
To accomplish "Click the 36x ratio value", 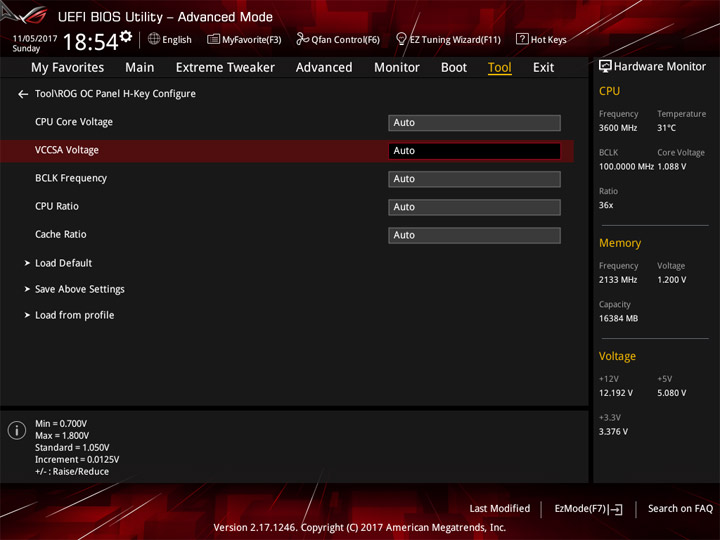I will [x=606, y=205].
